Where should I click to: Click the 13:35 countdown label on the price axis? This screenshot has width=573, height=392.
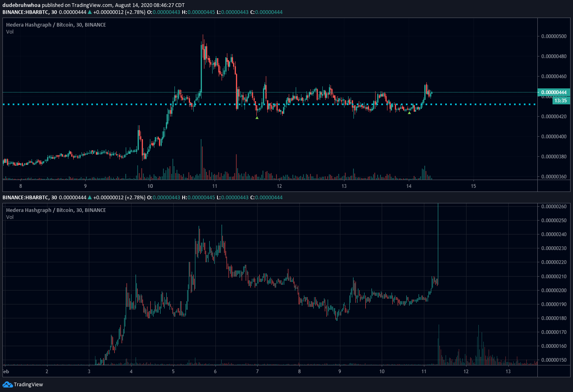pos(560,101)
